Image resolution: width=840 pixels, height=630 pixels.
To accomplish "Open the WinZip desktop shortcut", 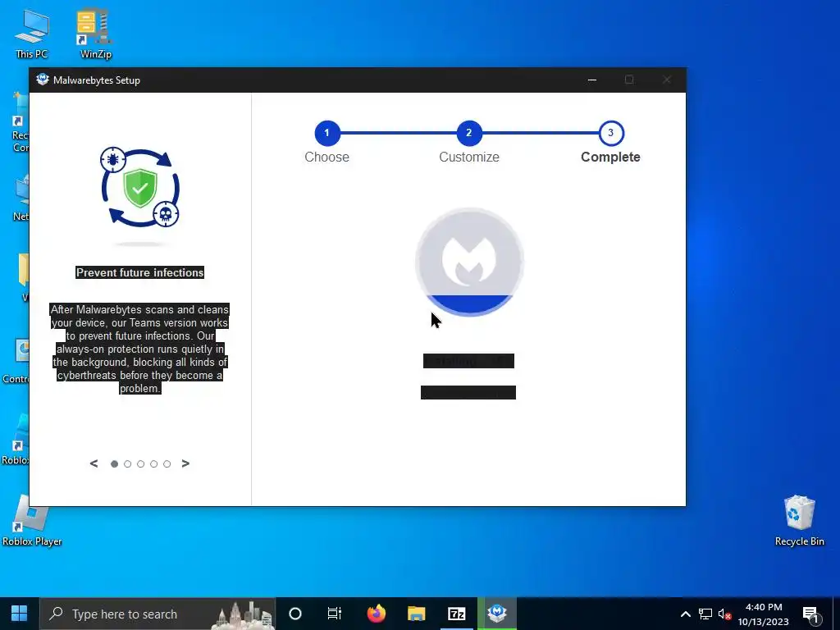I will pos(95,34).
